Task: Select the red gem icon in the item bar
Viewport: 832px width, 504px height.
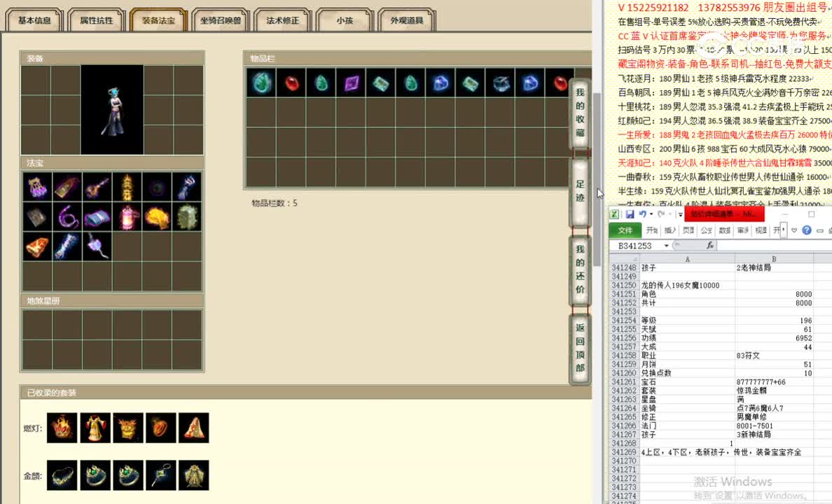Action: 291,82
